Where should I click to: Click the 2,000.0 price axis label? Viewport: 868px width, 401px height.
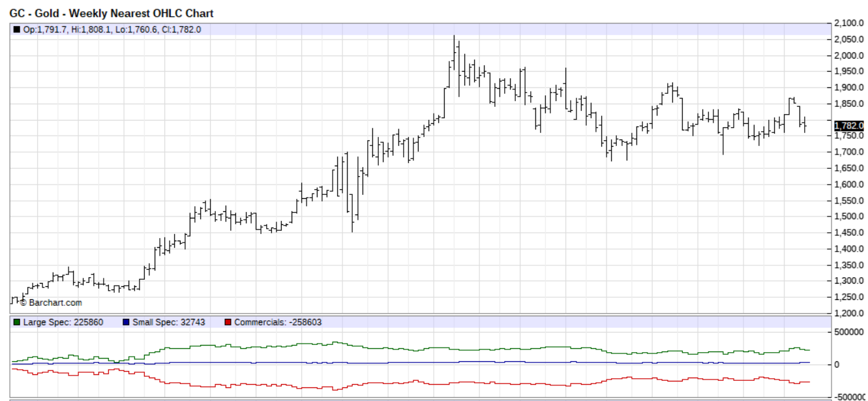tap(849, 55)
